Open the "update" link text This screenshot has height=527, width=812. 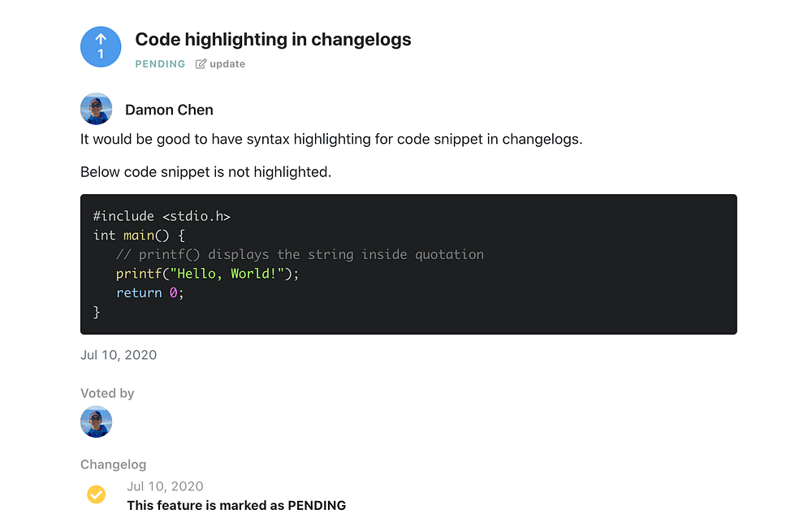(227, 64)
